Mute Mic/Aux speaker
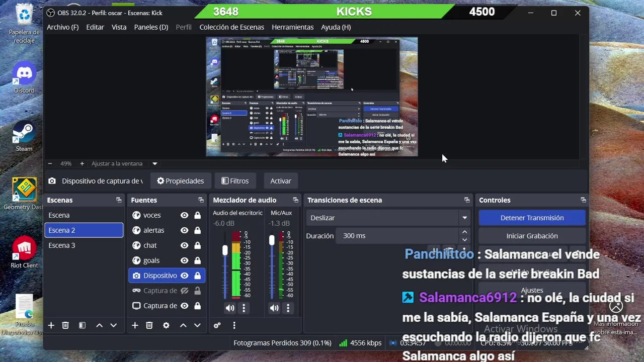The height and width of the screenshot is (362, 644). coord(274,308)
